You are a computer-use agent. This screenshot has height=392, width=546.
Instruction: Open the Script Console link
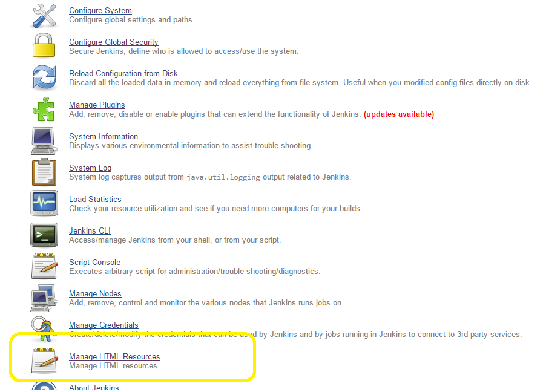(94, 262)
